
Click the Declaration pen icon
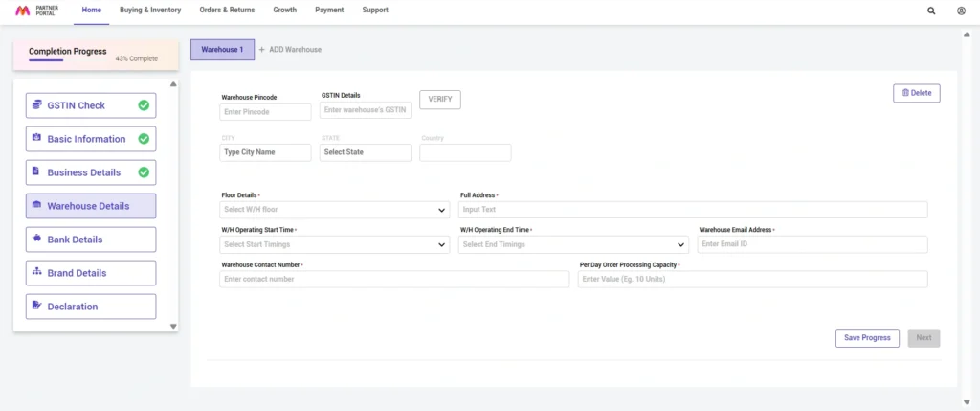click(36, 306)
